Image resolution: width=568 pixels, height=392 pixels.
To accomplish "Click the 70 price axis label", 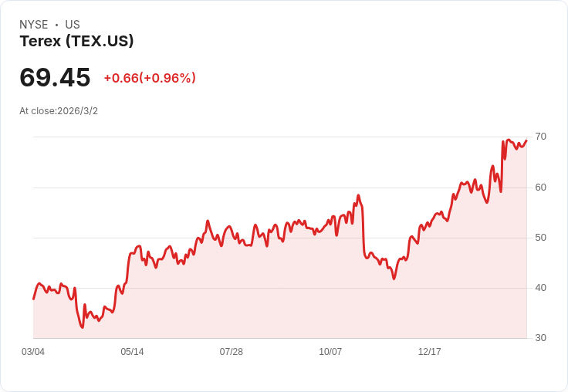I will click(x=541, y=137).
